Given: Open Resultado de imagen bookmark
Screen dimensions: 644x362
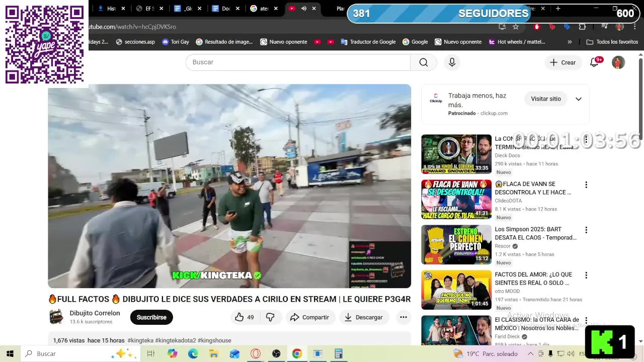Looking at the screenshot, I should click(224, 42).
